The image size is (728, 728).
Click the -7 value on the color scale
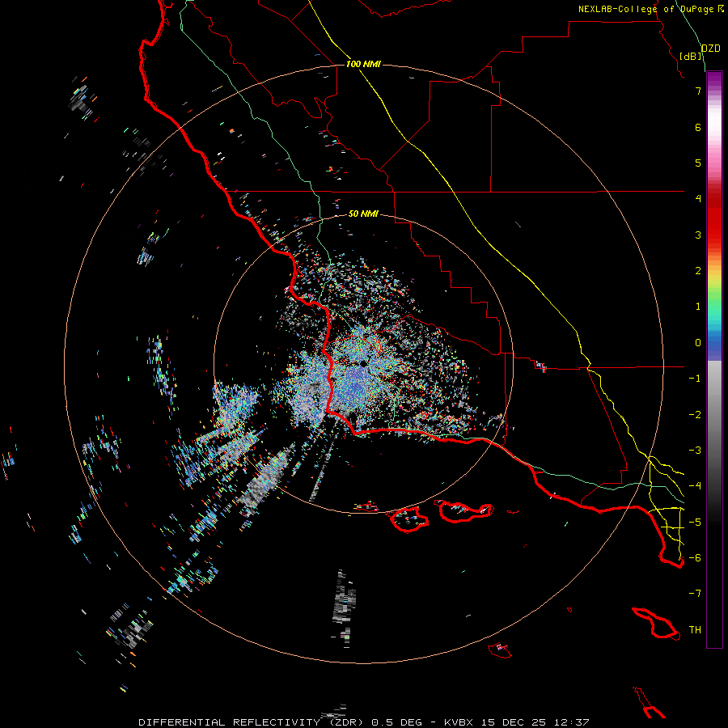tap(695, 594)
